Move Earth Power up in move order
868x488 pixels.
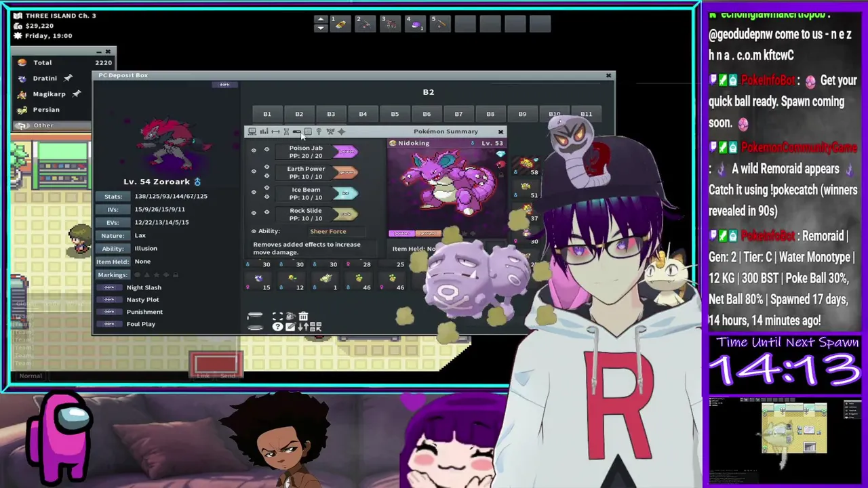point(267,167)
